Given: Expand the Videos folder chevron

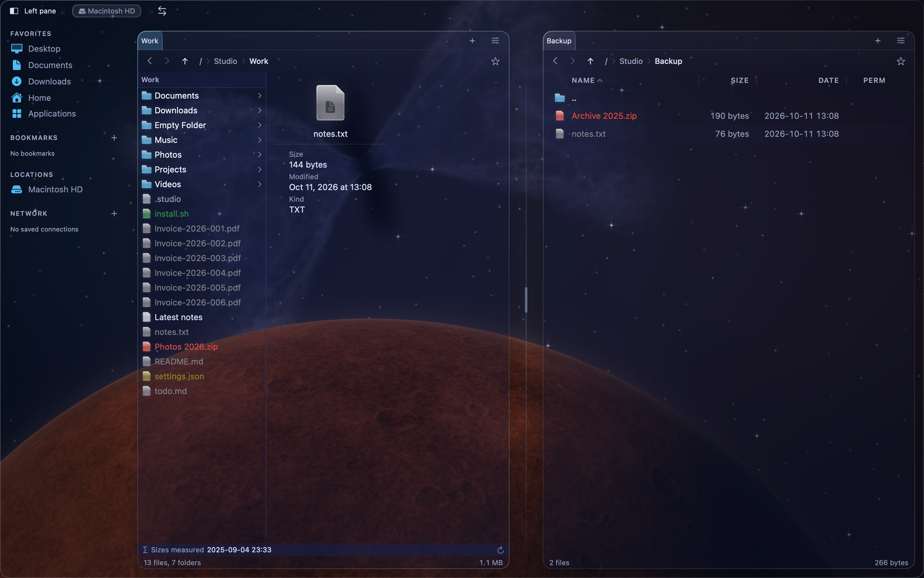Looking at the screenshot, I should tap(260, 184).
